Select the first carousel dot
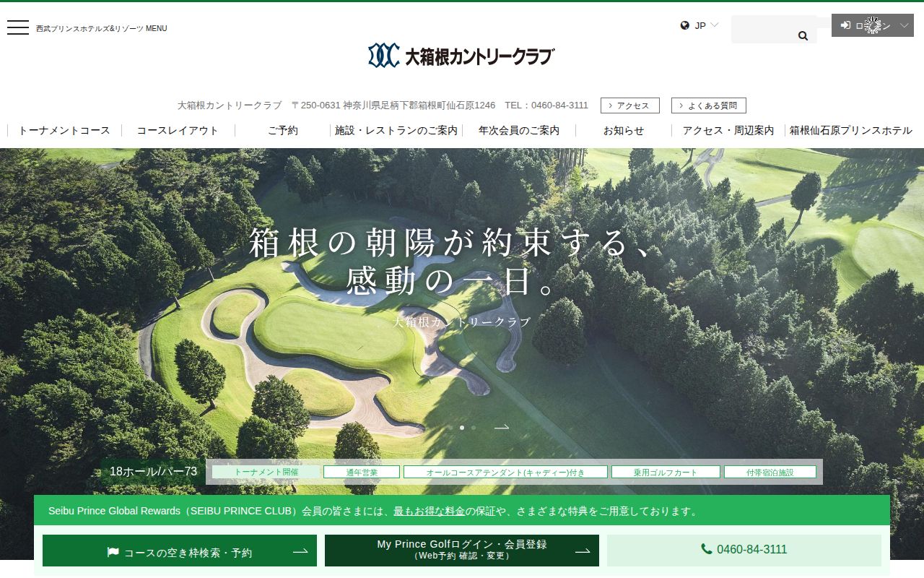The height and width of the screenshot is (578, 924). click(450, 427)
